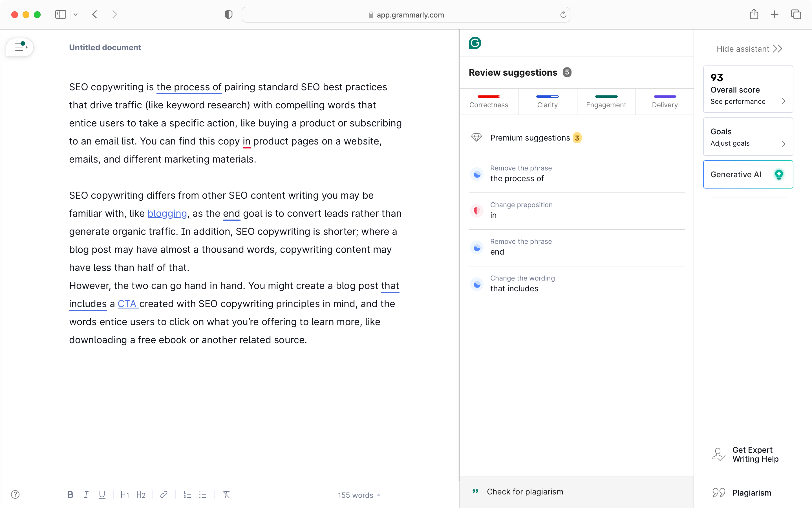The image size is (812, 508).
Task: Open 'Change the wording: that includes' suggestion
Action: (x=577, y=284)
